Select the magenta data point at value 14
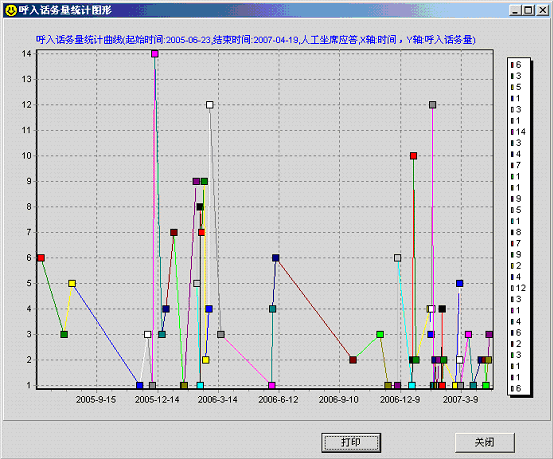Screen dimensions: 553x459 (154, 54)
